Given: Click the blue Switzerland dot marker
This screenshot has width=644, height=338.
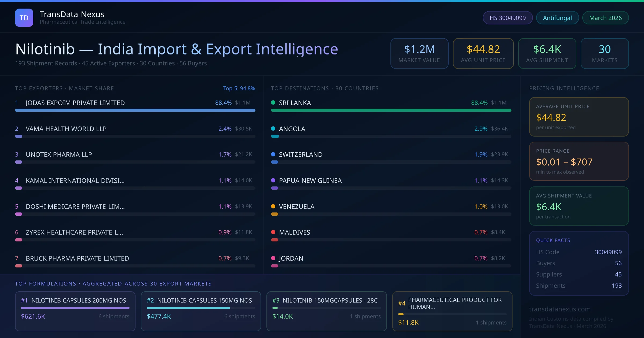Looking at the screenshot, I should tap(273, 154).
